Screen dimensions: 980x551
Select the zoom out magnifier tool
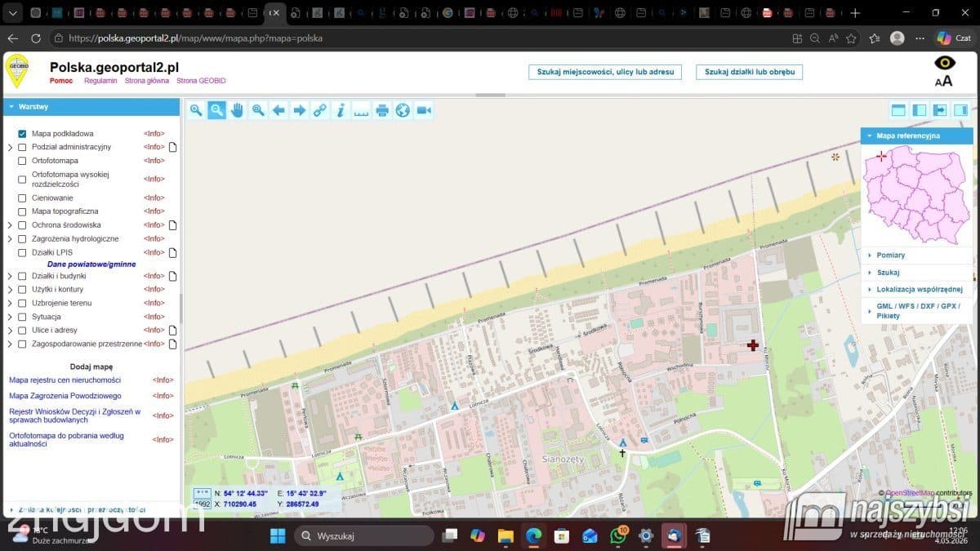coord(216,110)
